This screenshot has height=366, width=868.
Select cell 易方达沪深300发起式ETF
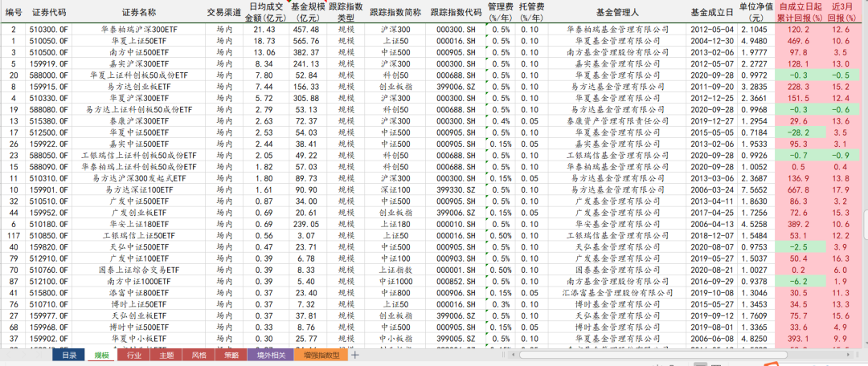pyautogui.click(x=138, y=178)
